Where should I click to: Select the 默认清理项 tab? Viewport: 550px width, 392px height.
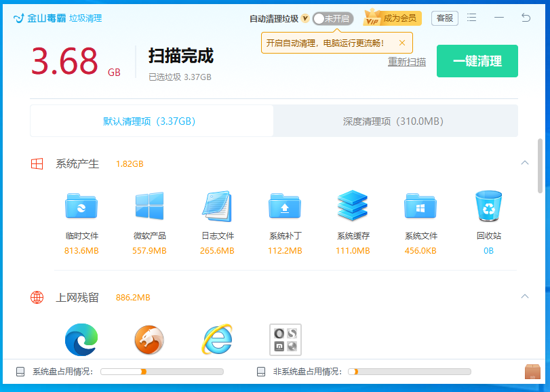tap(151, 120)
